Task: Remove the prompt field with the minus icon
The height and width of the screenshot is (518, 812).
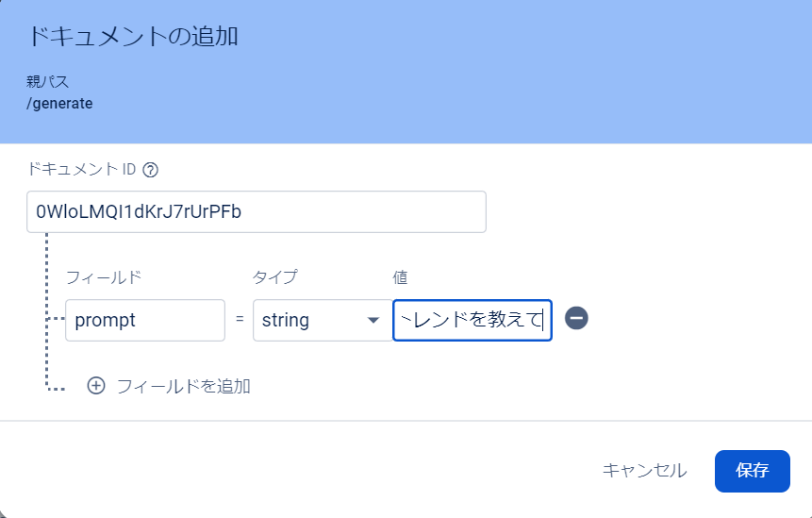Action: 576,318
